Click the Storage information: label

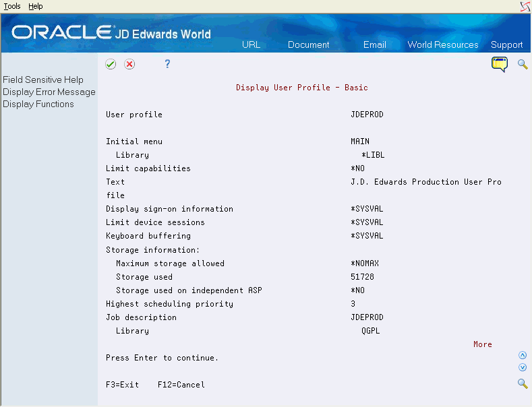152,250
